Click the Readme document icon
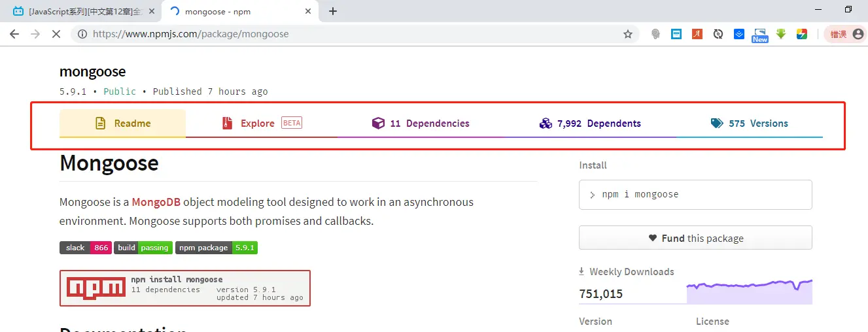This screenshot has height=332, width=868. 100,123
